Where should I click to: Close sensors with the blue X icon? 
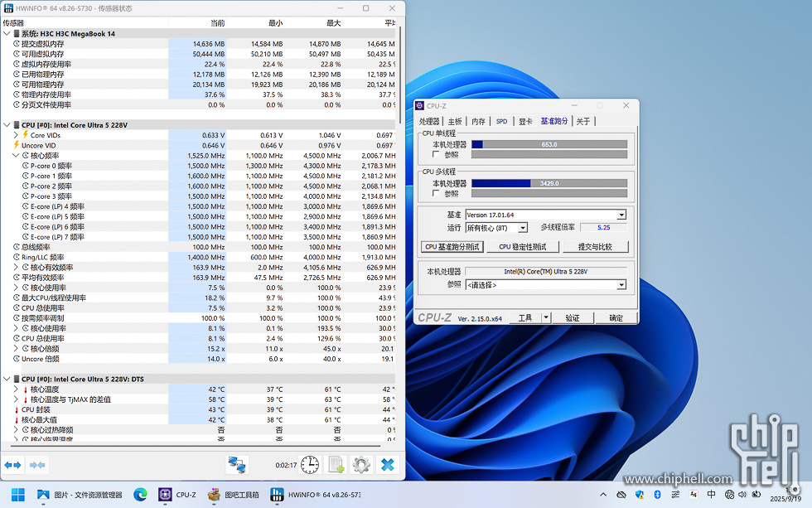coord(388,465)
